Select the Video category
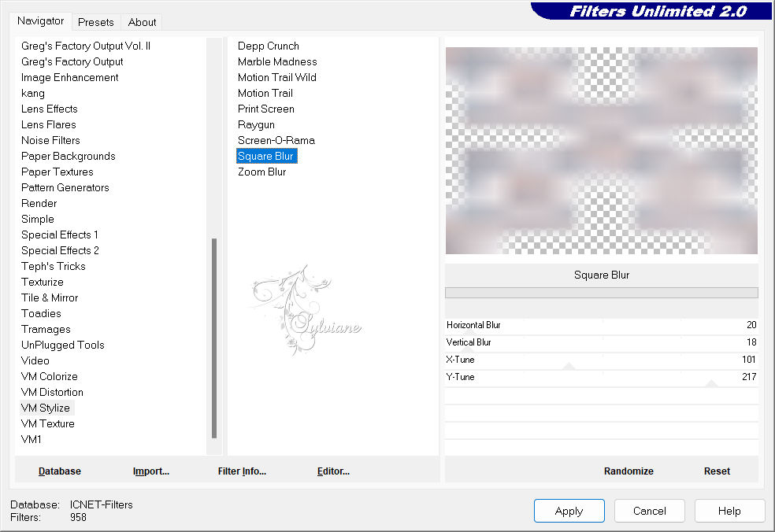 click(x=35, y=360)
